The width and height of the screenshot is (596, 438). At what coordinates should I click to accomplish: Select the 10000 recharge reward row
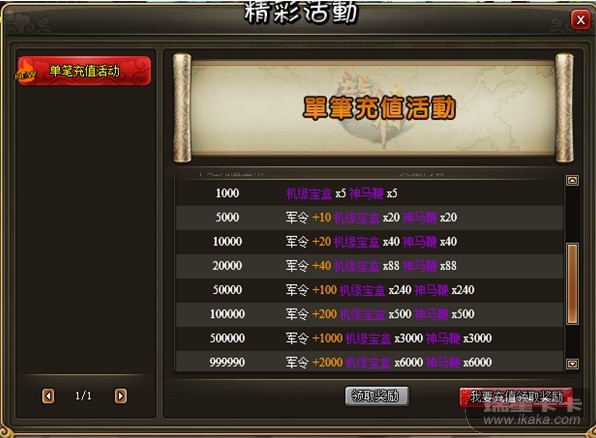point(369,242)
